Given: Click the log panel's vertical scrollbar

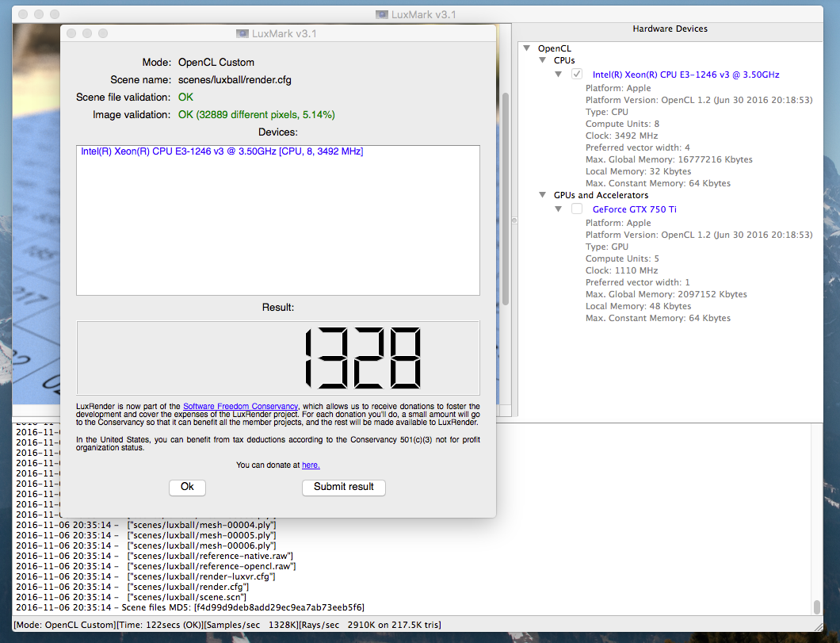Looking at the screenshot, I should (817, 607).
